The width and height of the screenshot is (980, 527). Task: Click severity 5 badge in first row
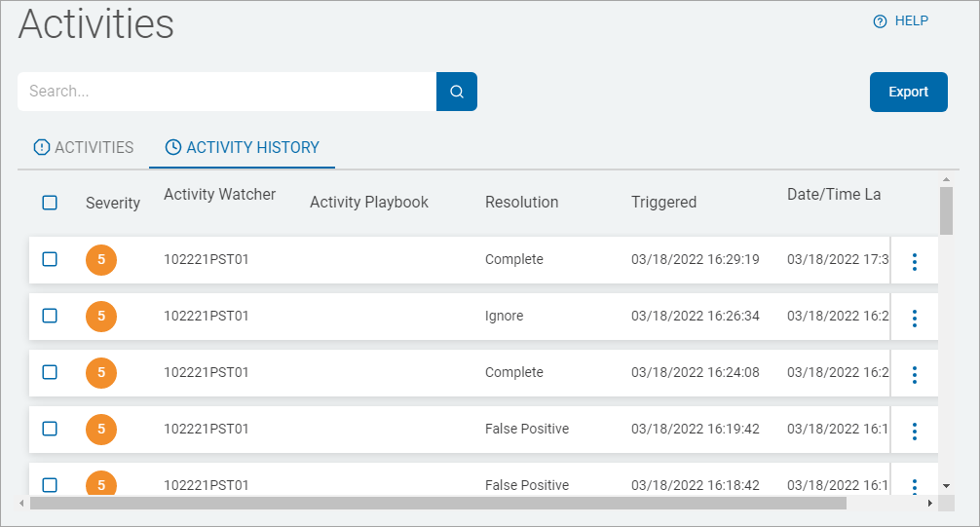[101, 260]
